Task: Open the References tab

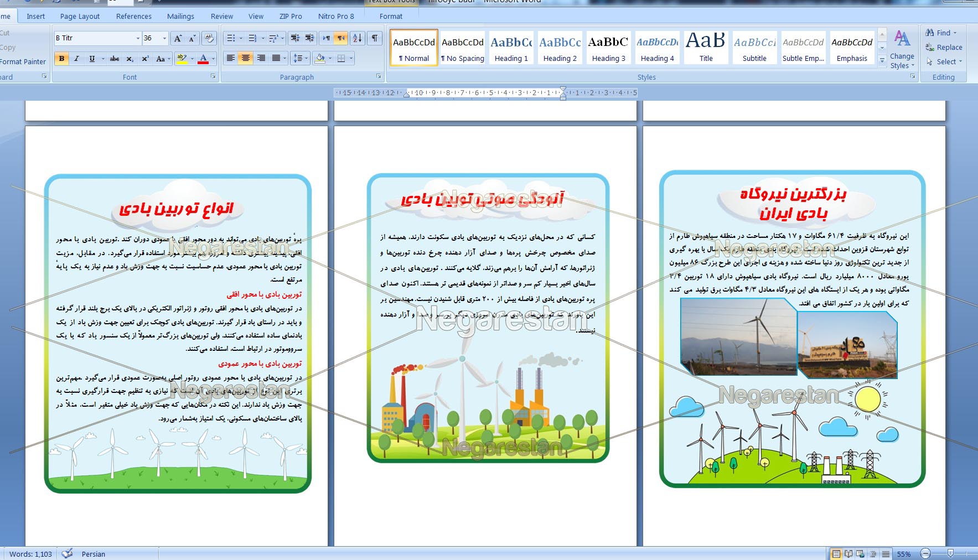Action: click(x=134, y=16)
